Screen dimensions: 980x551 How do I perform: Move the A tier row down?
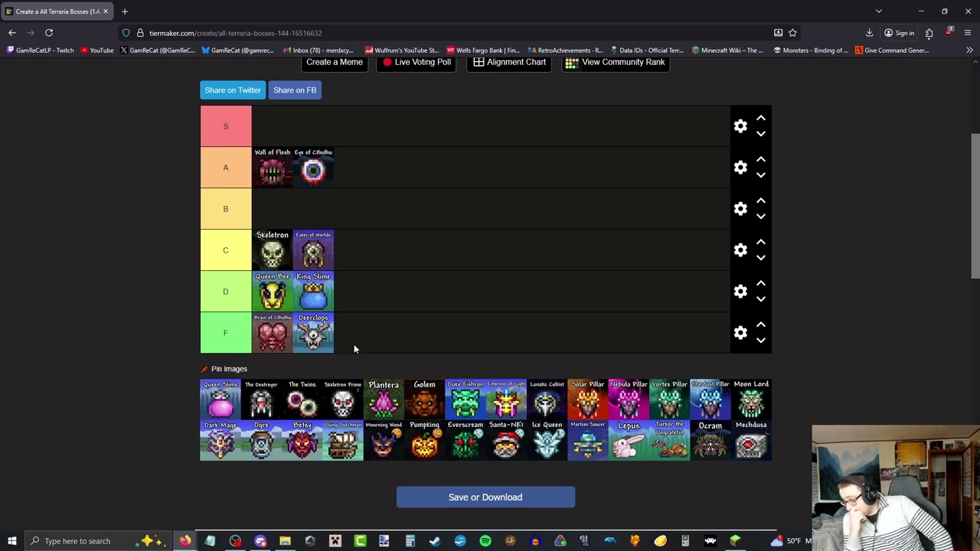click(761, 175)
